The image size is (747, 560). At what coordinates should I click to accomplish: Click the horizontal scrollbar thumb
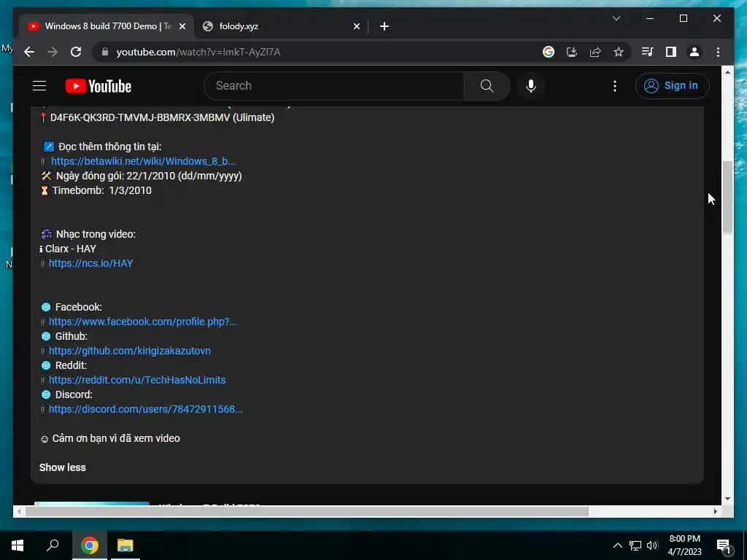tap(307, 511)
